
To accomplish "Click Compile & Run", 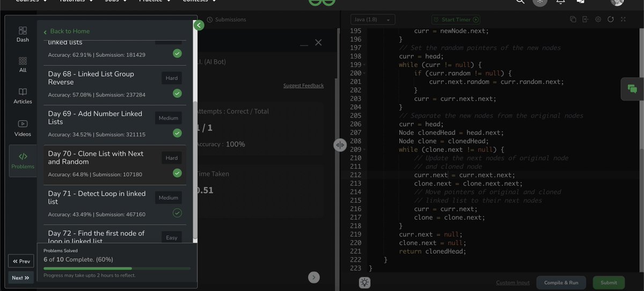I will point(561,282).
